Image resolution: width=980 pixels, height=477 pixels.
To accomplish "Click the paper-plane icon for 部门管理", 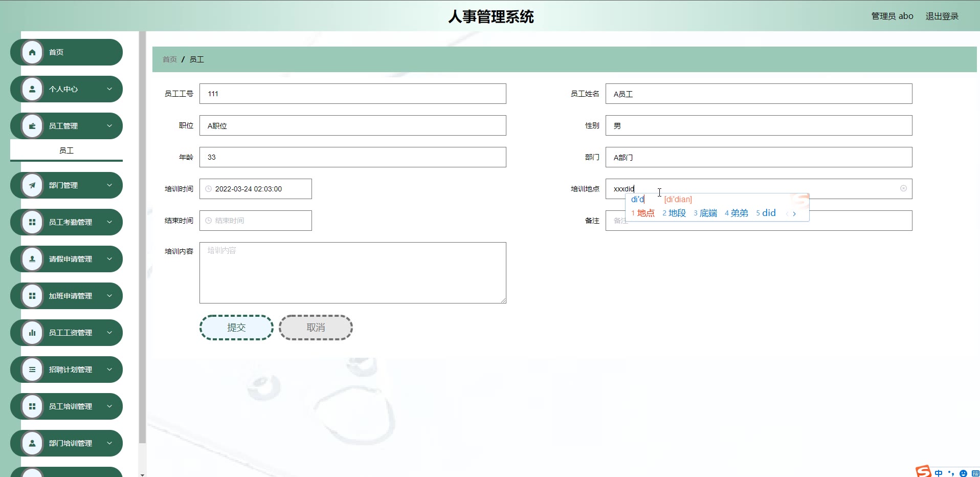I will click(x=32, y=185).
